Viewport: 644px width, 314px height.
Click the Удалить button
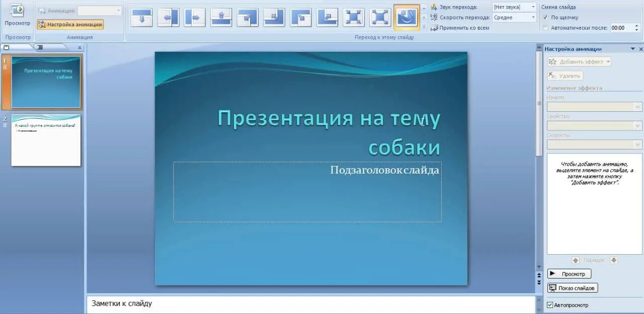[x=565, y=76]
